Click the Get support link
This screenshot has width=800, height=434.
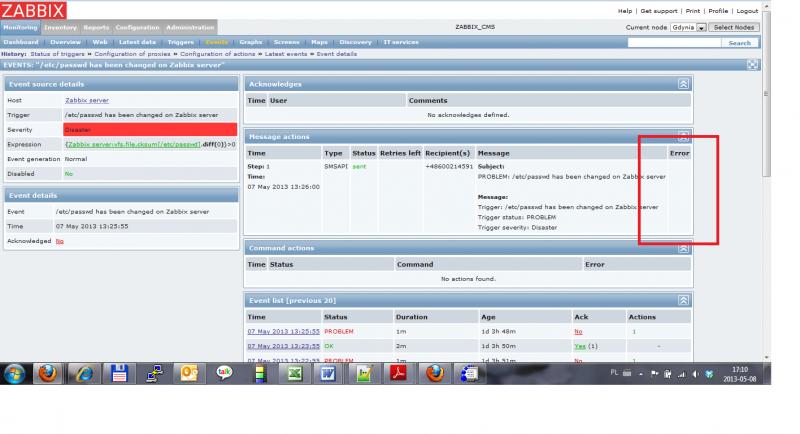click(659, 11)
